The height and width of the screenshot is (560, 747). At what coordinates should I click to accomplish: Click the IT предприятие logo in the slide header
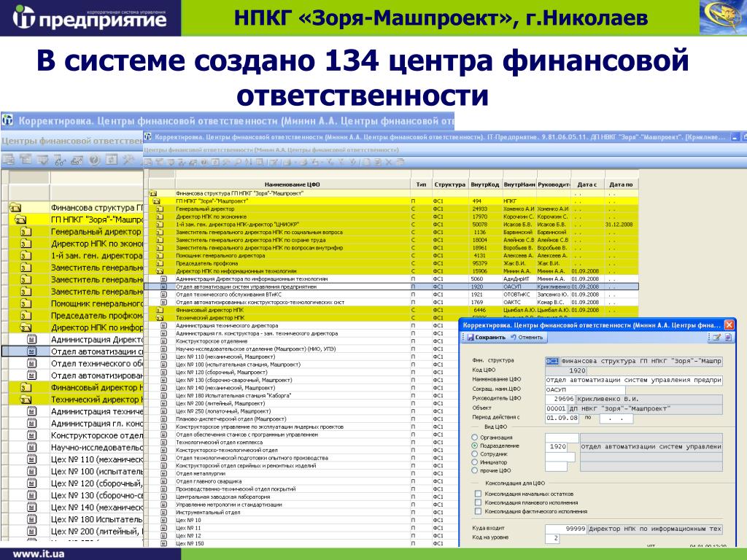click(x=89, y=18)
